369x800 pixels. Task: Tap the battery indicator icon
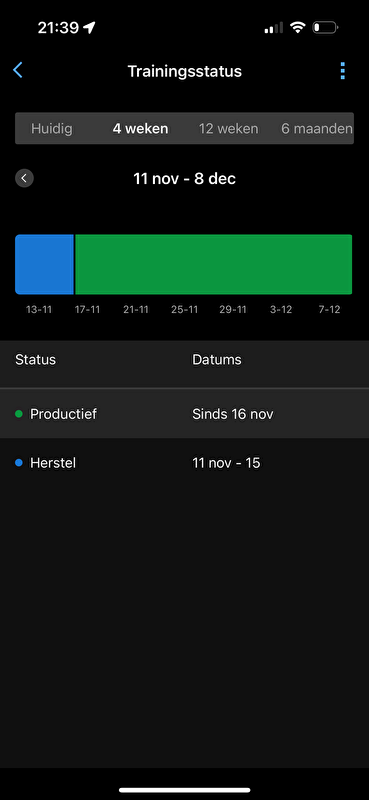325,28
